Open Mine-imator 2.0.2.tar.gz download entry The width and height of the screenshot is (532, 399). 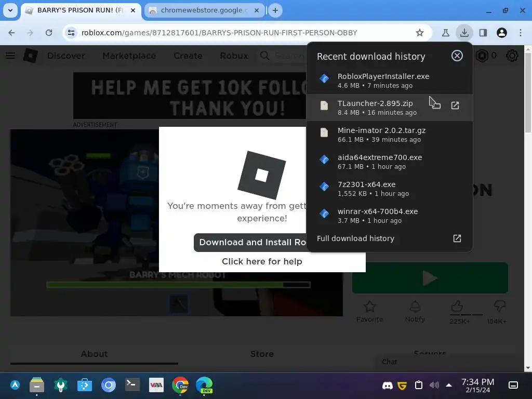pyautogui.click(x=389, y=135)
